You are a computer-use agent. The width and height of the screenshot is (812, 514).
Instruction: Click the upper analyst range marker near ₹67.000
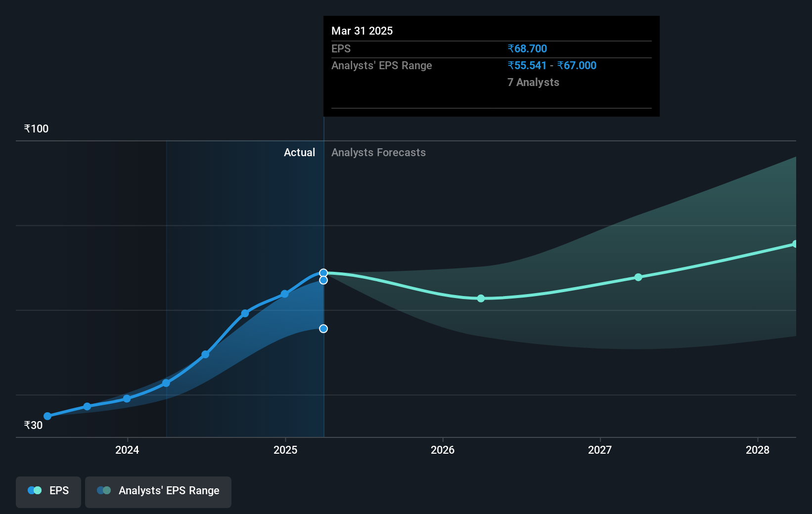tap(323, 280)
